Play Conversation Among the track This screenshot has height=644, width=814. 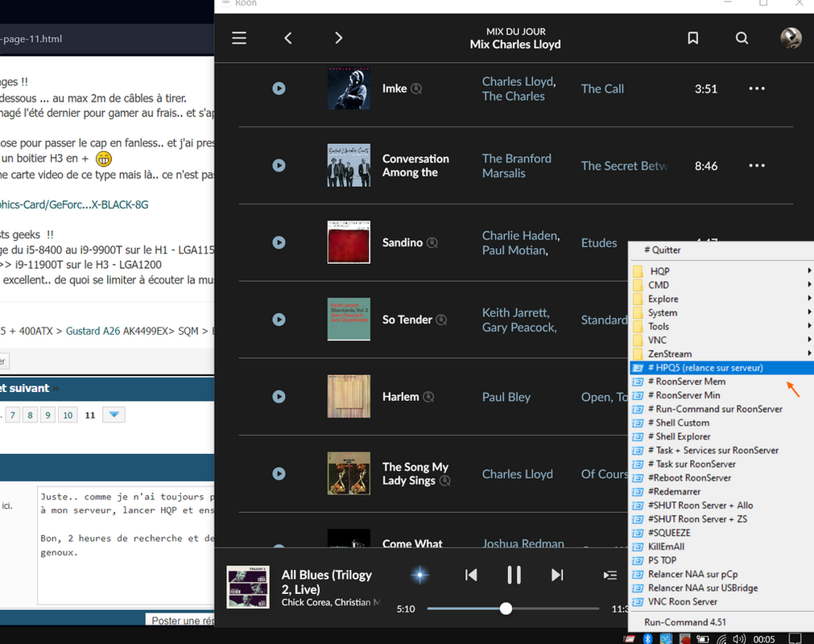pyautogui.click(x=279, y=165)
